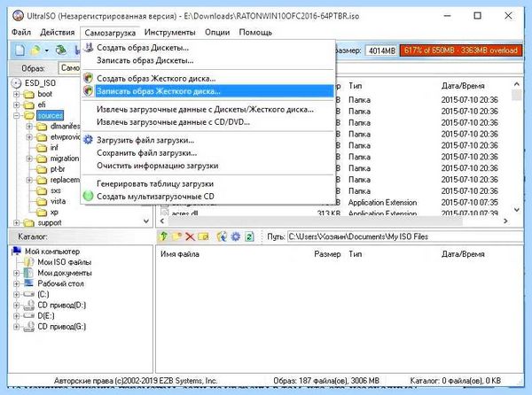Choose Создать образ Жесткого диска entry
Viewport: 532px width, 395px height.
click(208, 78)
